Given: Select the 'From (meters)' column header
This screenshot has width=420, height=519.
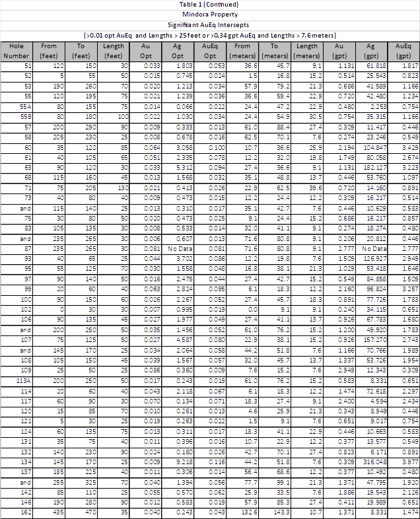Looking at the screenshot, I should coord(242,51).
